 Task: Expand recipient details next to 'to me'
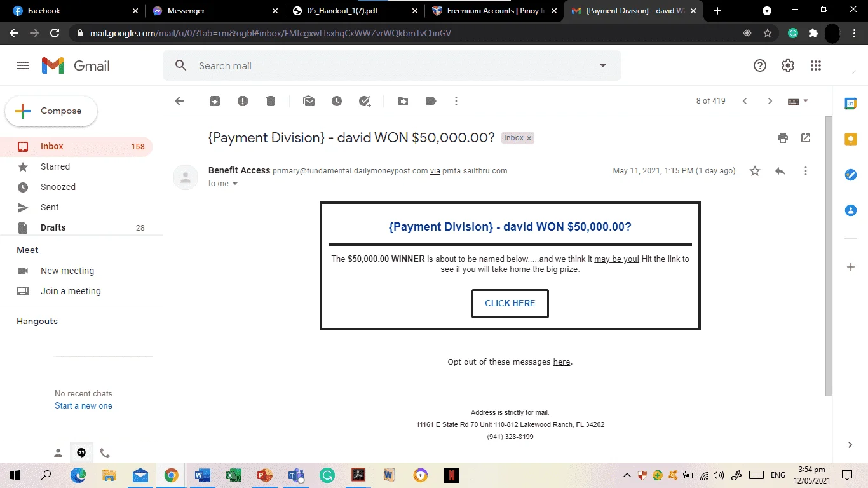point(235,184)
